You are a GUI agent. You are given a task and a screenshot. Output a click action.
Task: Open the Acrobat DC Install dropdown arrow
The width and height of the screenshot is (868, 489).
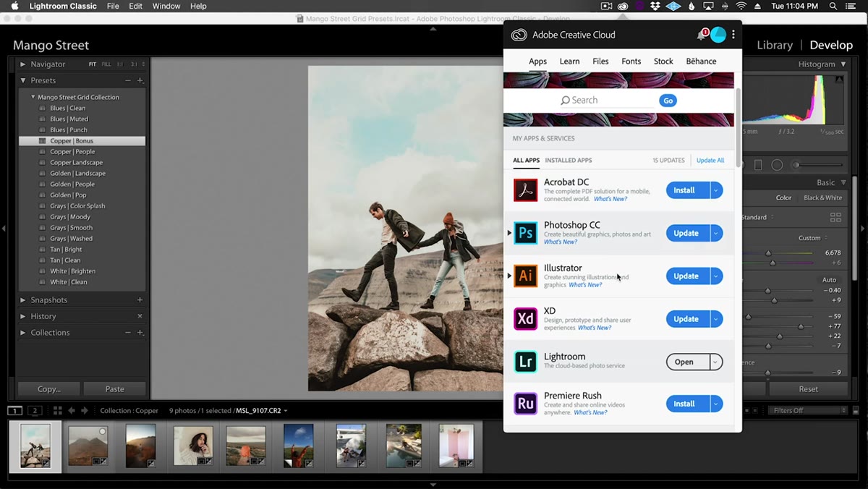716,190
